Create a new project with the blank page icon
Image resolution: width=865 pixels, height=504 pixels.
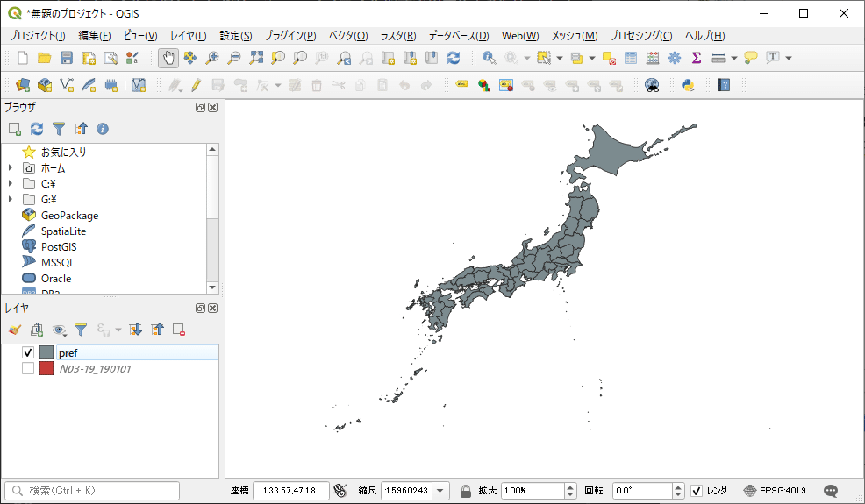click(x=23, y=58)
